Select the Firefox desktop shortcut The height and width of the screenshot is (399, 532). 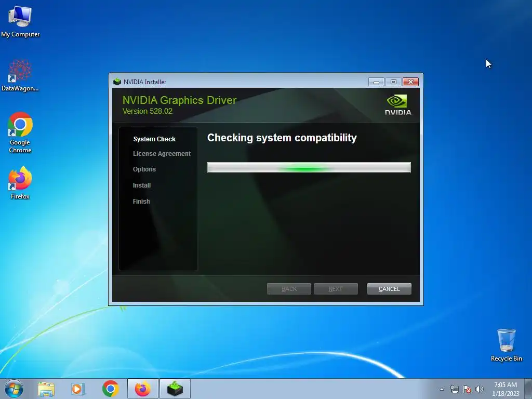(20, 182)
